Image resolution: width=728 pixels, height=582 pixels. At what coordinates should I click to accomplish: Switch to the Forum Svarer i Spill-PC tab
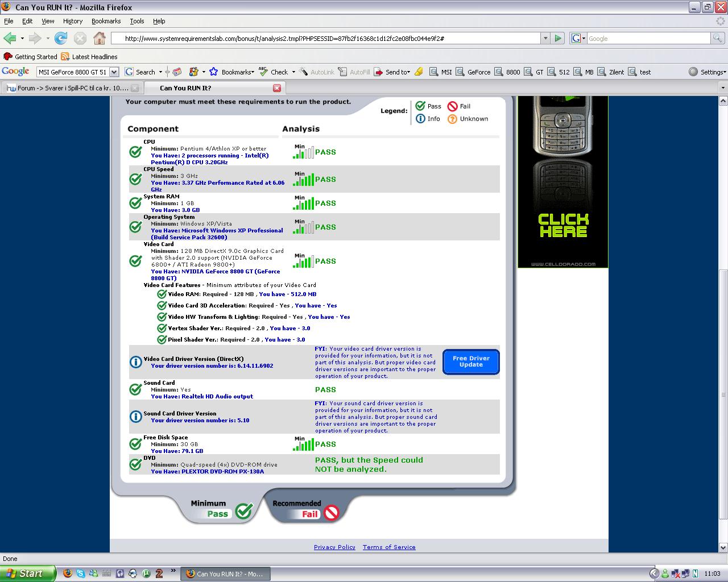pos(72,88)
